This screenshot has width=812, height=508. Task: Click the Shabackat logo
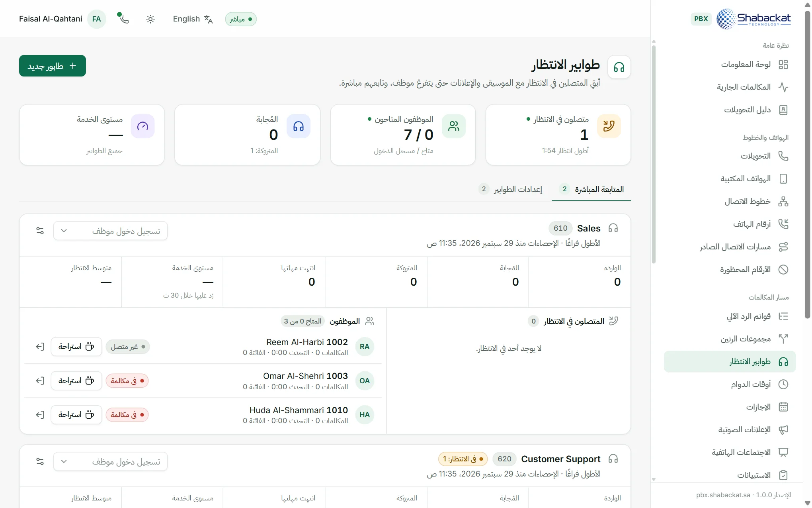(753, 19)
